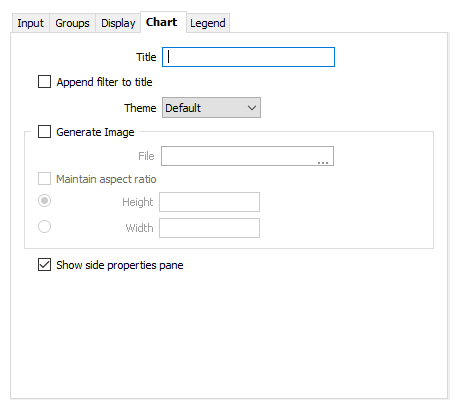The height and width of the screenshot is (413, 459).
Task: Switch to the Legend tab
Action: 208,23
